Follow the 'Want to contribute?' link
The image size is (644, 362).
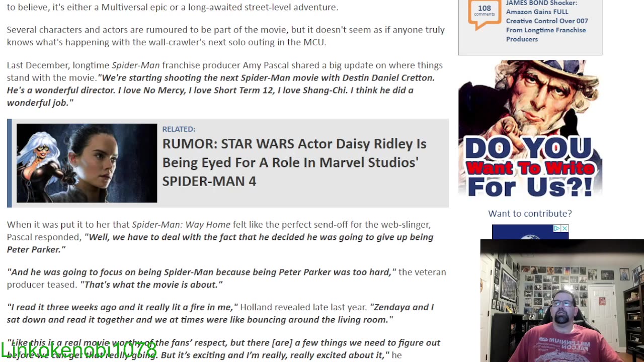click(530, 213)
